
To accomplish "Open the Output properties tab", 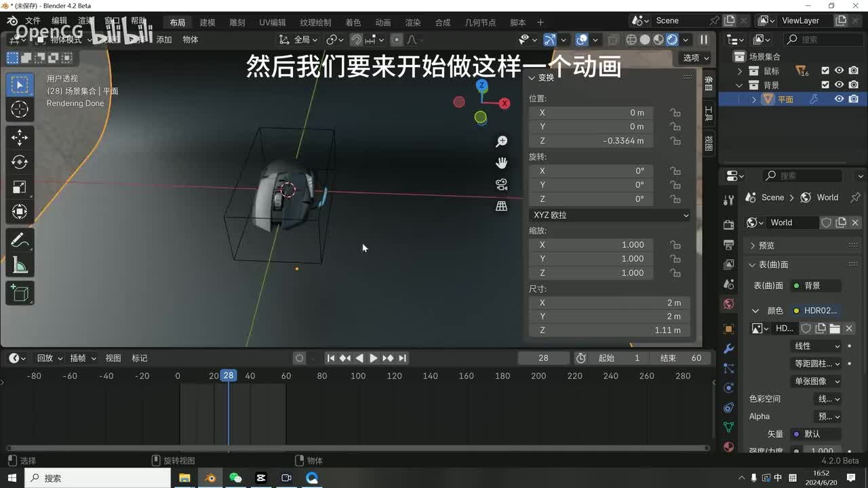I will pyautogui.click(x=728, y=245).
